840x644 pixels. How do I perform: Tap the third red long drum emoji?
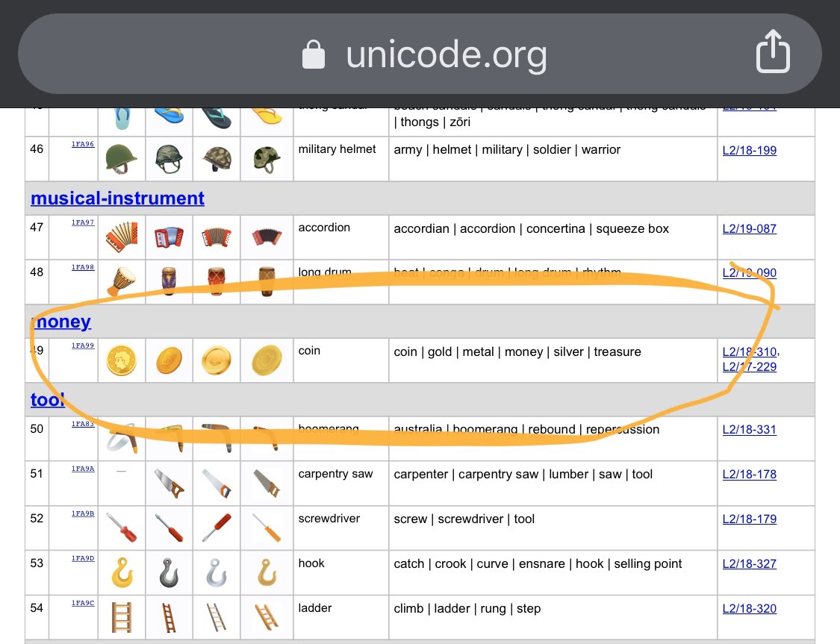pos(217,281)
